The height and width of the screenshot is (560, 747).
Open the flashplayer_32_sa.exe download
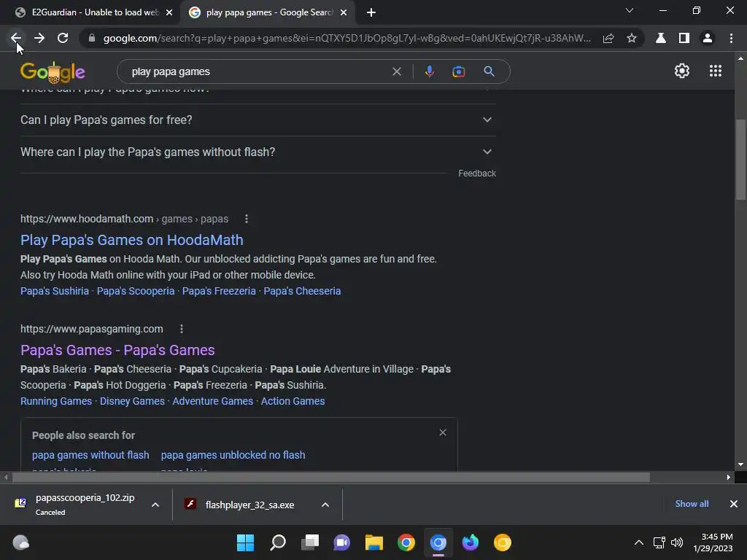coord(249,505)
